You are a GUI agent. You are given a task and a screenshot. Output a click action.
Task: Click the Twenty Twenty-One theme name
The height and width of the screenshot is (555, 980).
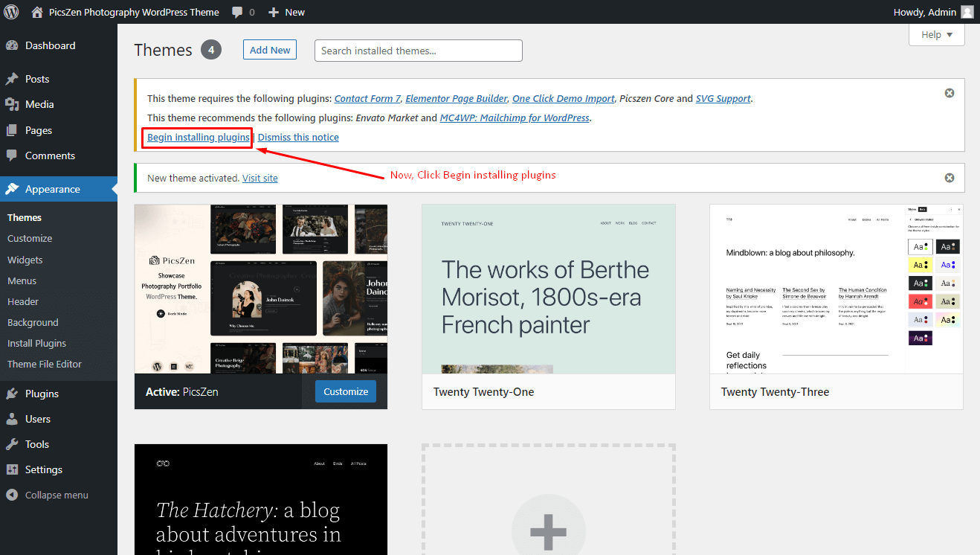click(484, 392)
